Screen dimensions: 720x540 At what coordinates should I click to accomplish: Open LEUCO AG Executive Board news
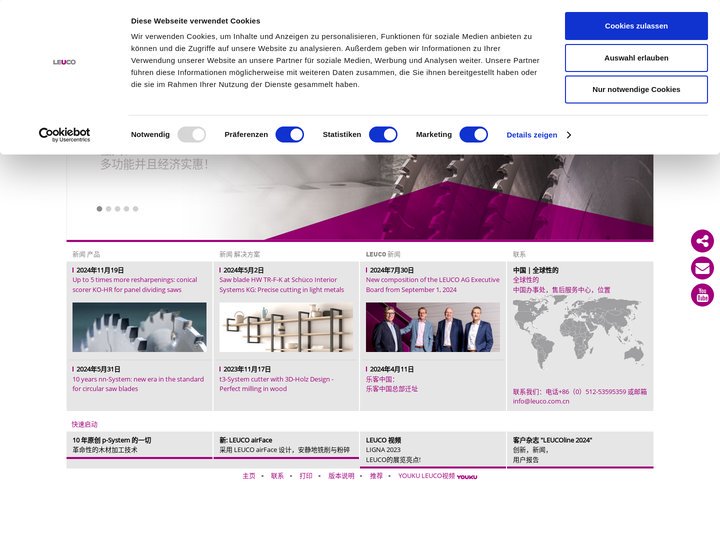click(x=433, y=285)
